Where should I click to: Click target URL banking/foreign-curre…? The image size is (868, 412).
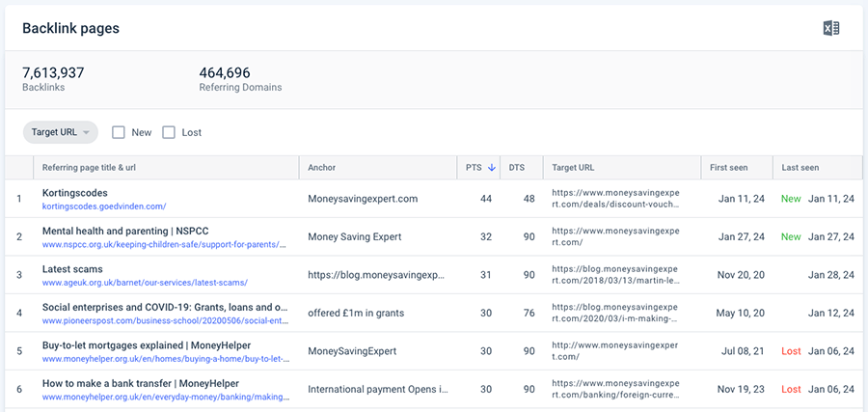click(x=615, y=389)
